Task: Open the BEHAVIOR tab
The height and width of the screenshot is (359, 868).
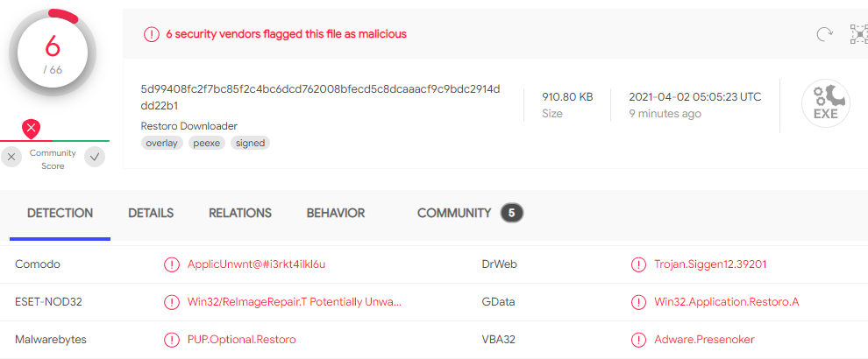Action: [336, 213]
